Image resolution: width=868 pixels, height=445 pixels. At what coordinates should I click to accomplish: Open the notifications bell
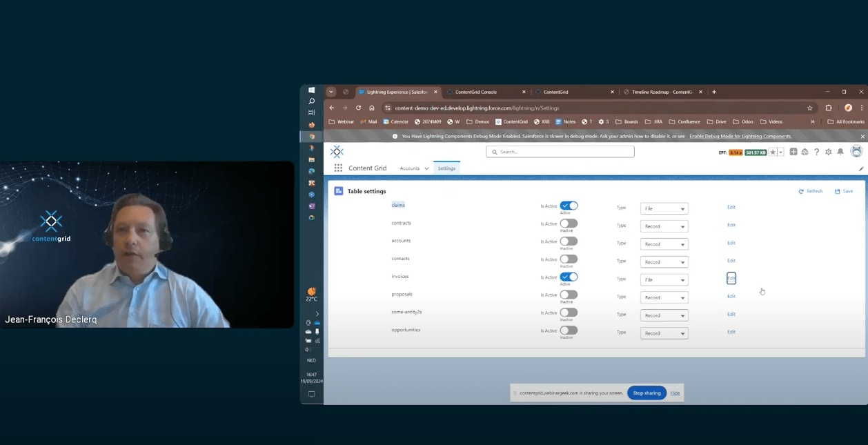coord(840,152)
